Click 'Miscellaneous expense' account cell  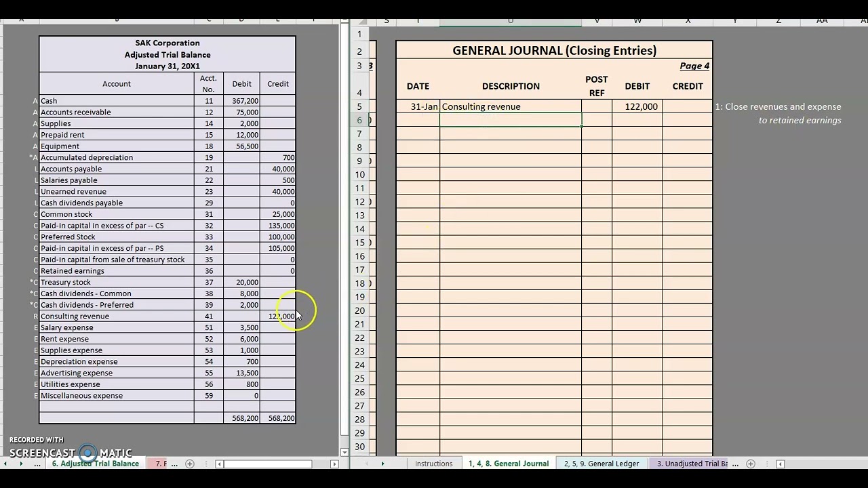point(117,395)
